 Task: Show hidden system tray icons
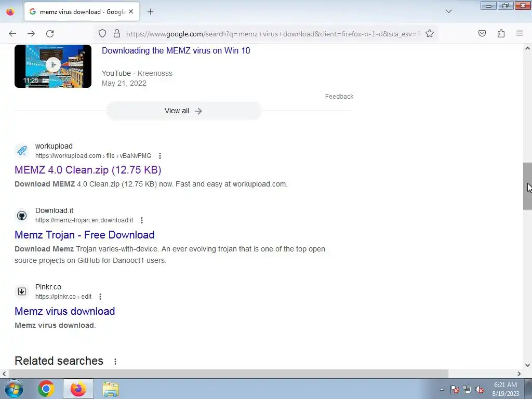[442, 389]
